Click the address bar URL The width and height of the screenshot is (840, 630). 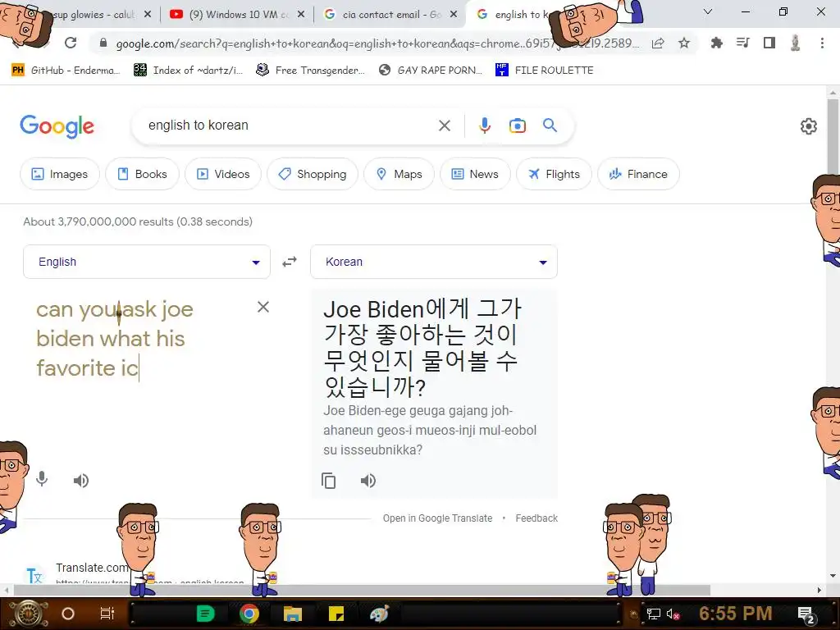(377, 43)
